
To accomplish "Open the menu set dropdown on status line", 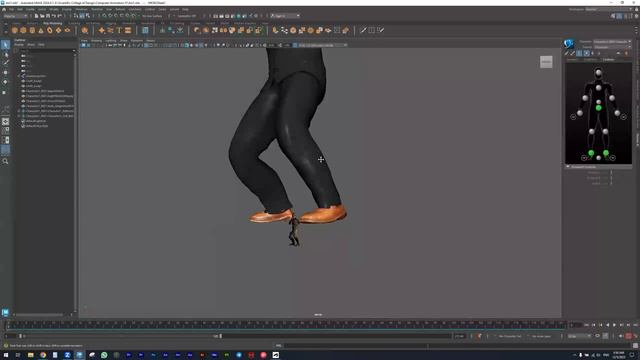I will [x=15, y=16].
